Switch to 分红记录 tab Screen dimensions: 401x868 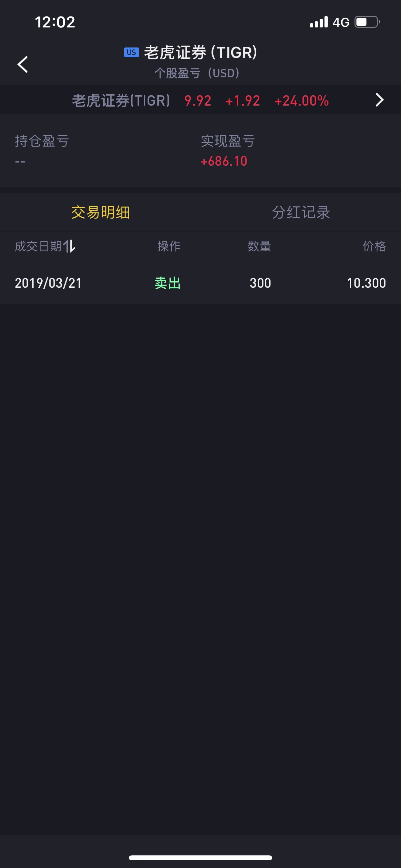(301, 212)
